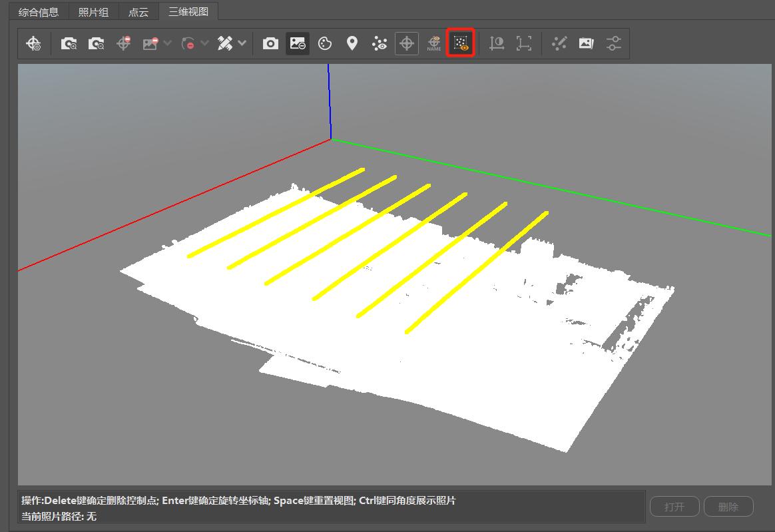
Task: Click the camera zoom-in icon
Action: pyautogui.click(x=69, y=43)
